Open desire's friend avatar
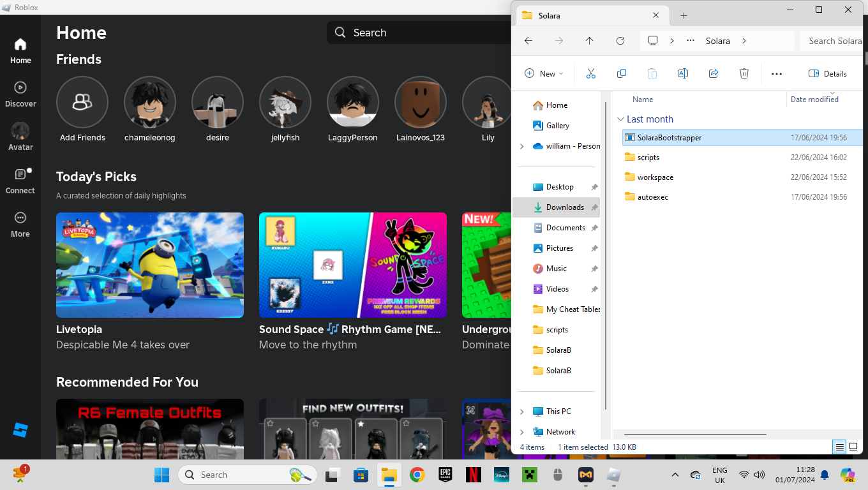 point(218,102)
